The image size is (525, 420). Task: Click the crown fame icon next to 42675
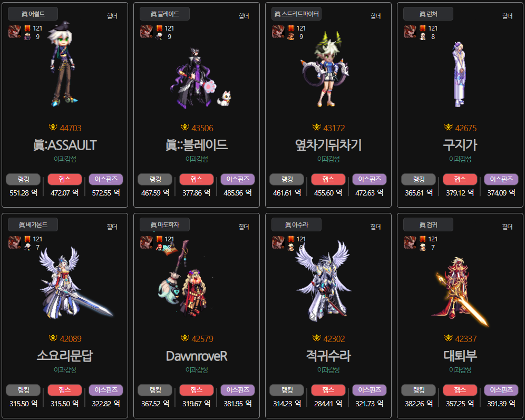pos(449,128)
